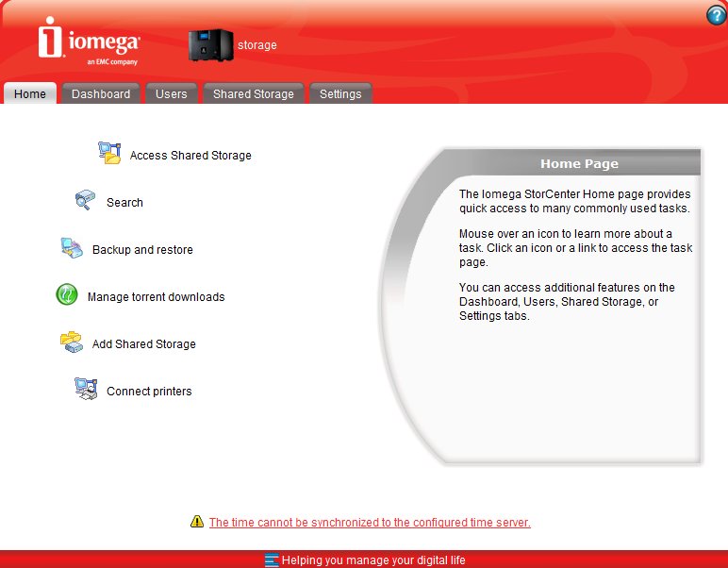This screenshot has width=728, height=568.
Task: Open help with the question mark icon
Action: pyautogui.click(x=715, y=15)
